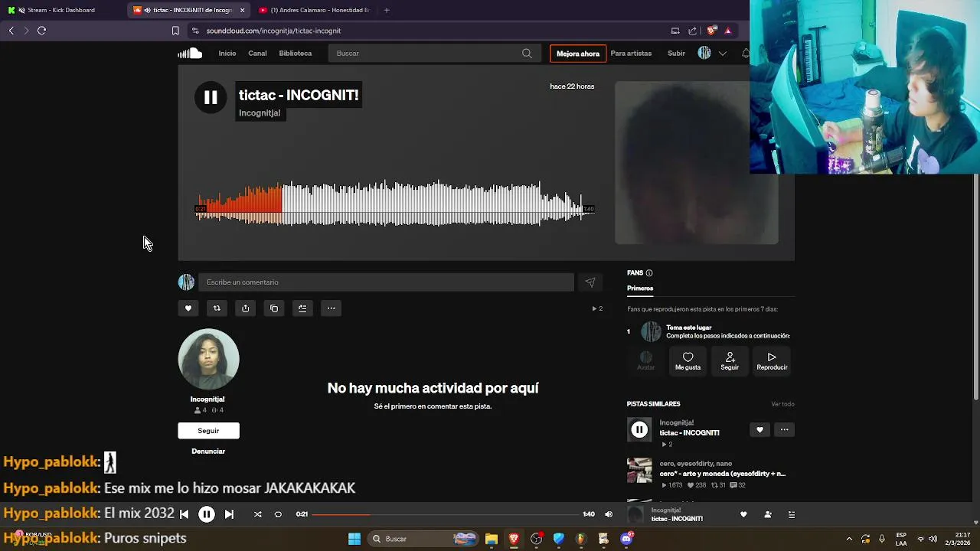Like tictac - INCOGNIT! in the similar tracks list
The width and height of the screenshot is (980, 551).
coord(759,430)
